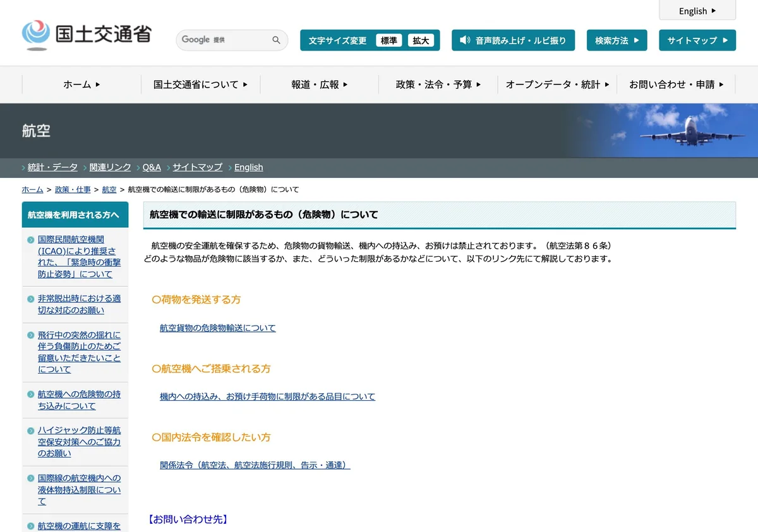
Task: Open the 関連リンク sub-navigation link
Action: pos(110,167)
